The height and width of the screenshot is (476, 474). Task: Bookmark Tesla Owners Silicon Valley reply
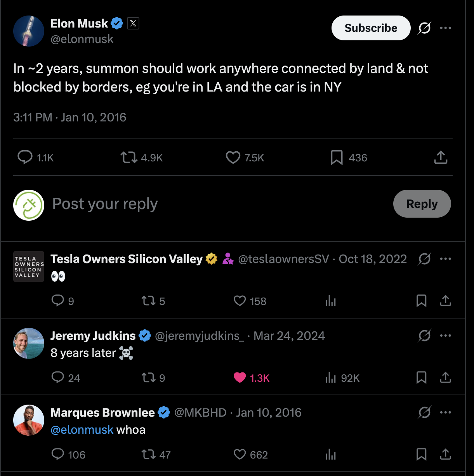click(x=421, y=301)
